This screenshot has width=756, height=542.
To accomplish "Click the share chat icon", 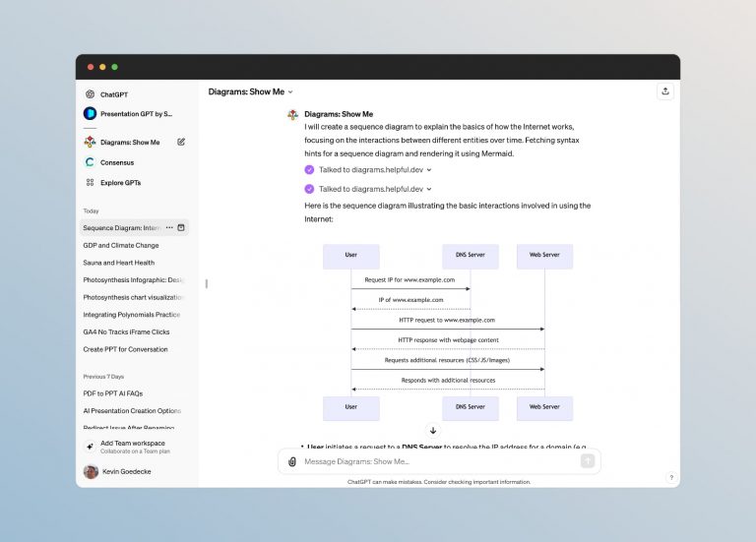I will click(x=665, y=91).
